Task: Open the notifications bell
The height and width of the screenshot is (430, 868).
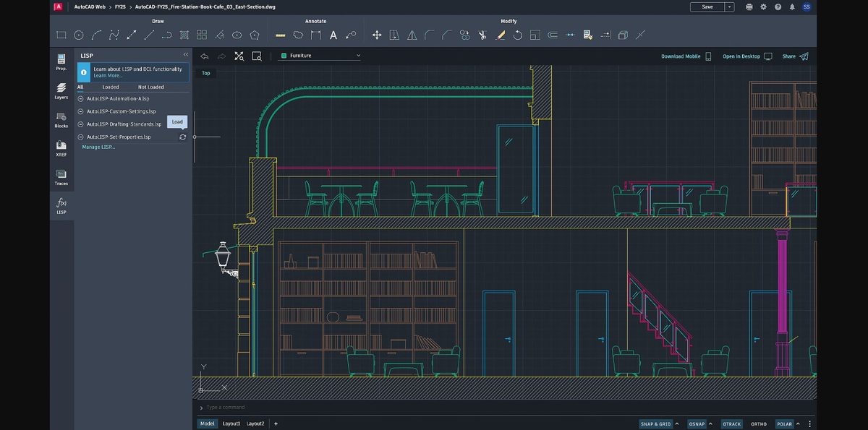Action: 792,7
